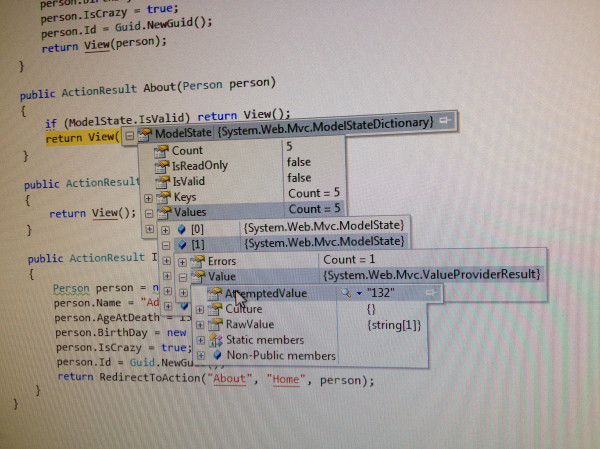Click the "About" string in RedirectToAction

(229, 379)
